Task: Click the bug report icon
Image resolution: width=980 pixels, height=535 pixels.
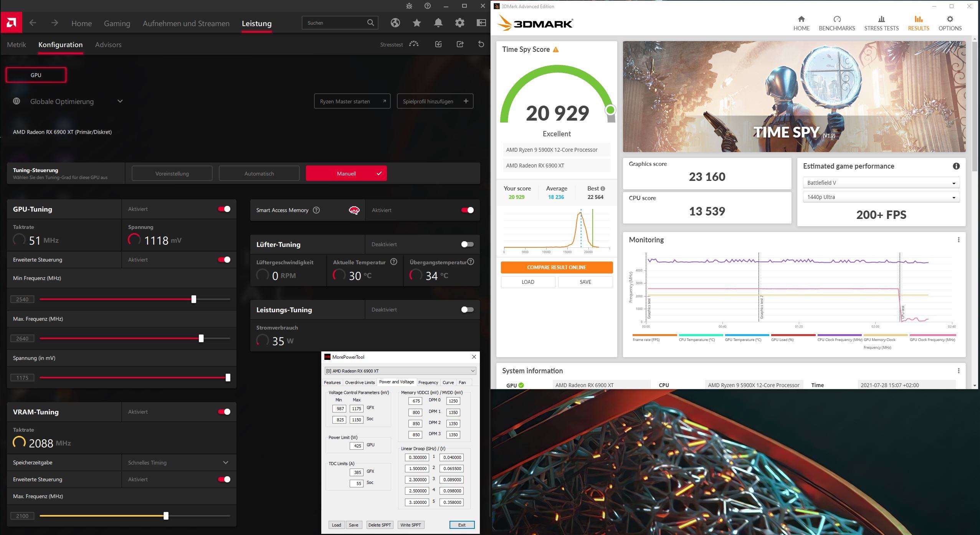Action: click(x=409, y=6)
